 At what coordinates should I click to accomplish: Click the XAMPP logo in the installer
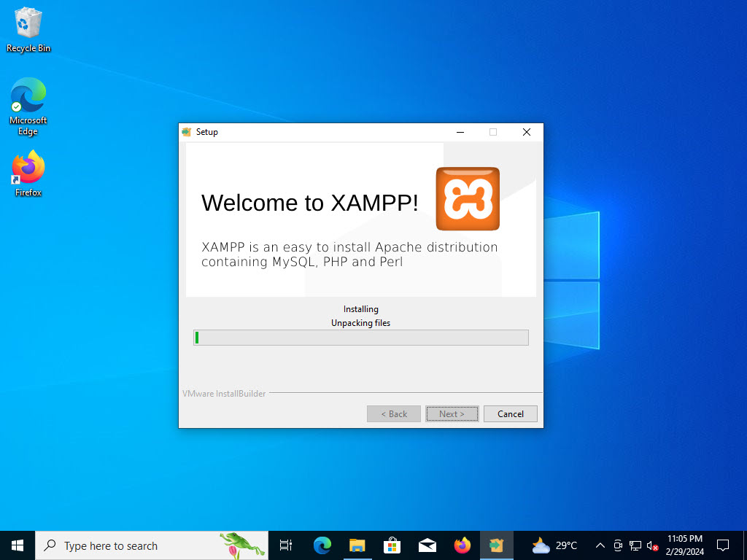(x=467, y=198)
